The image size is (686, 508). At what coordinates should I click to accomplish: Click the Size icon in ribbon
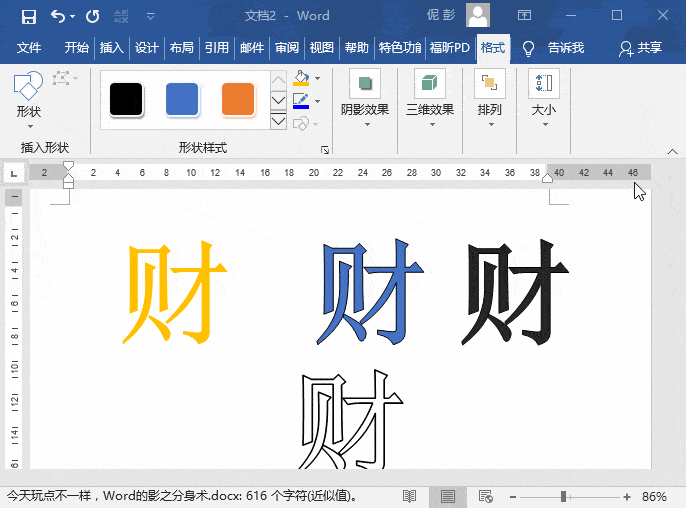tap(544, 84)
